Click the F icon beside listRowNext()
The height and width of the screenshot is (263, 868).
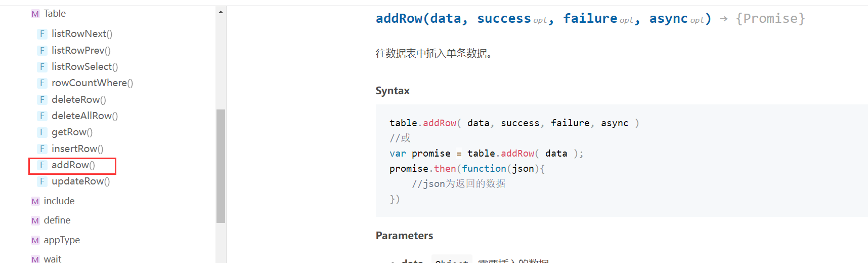(x=42, y=34)
